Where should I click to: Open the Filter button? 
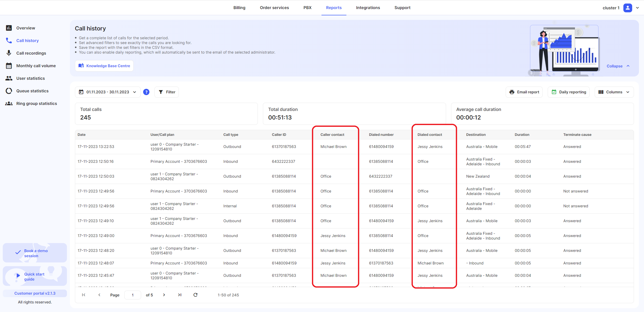click(167, 92)
